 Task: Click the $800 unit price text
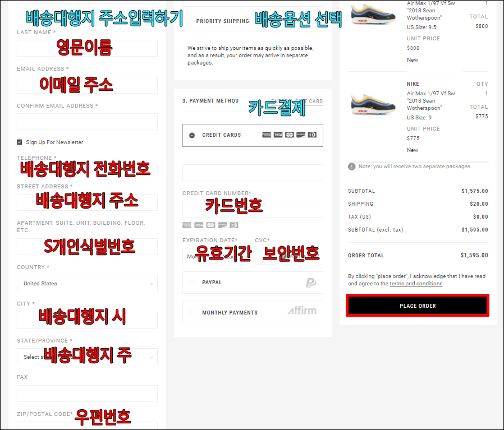click(x=413, y=48)
